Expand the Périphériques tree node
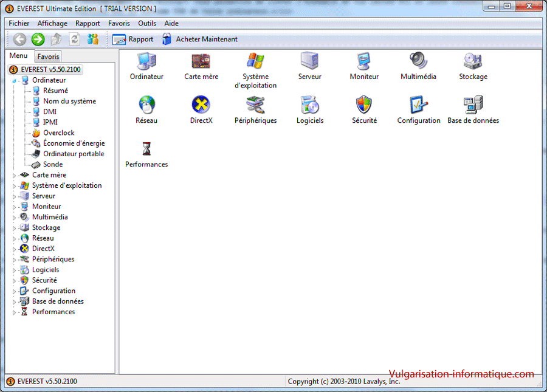Image resolution: width=547 pixels, height=392 pixels. 14,260
